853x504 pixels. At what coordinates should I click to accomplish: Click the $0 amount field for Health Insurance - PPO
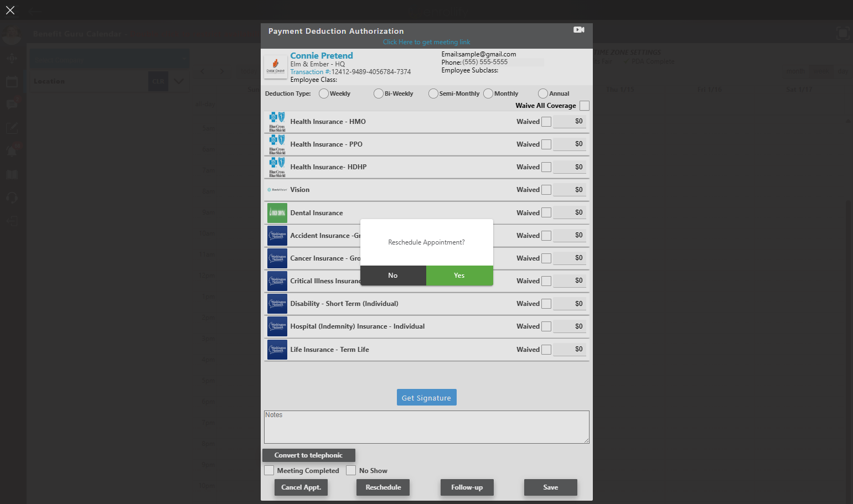tap(570, 144)
